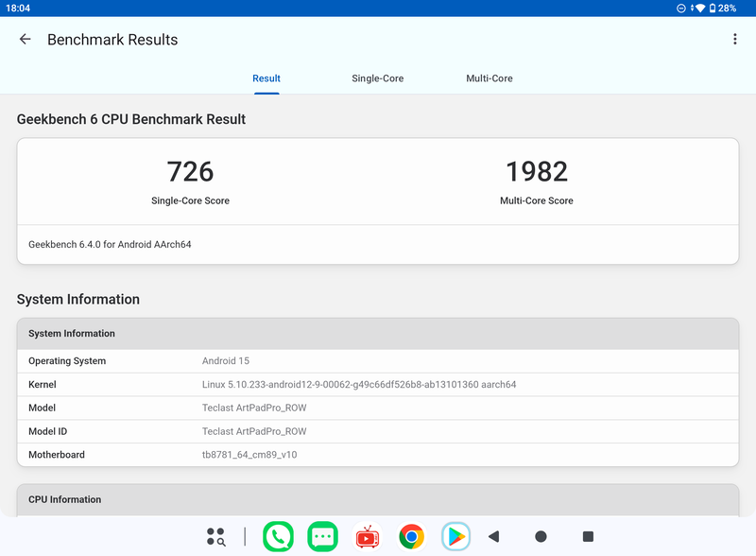Navigate back using the arrow in the title bar
The height and width of the screenshot is (556, 756).
[x=25, y=39]
